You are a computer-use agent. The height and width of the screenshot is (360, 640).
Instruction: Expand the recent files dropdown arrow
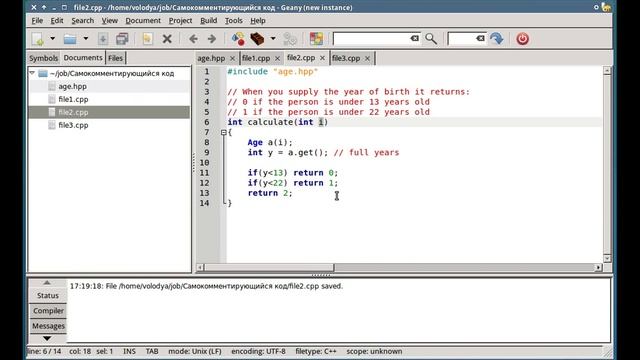click(86, 39)
